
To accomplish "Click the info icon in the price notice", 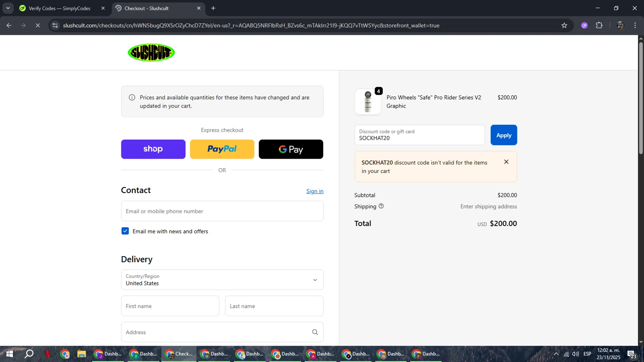I will click(x=132, y=97).
